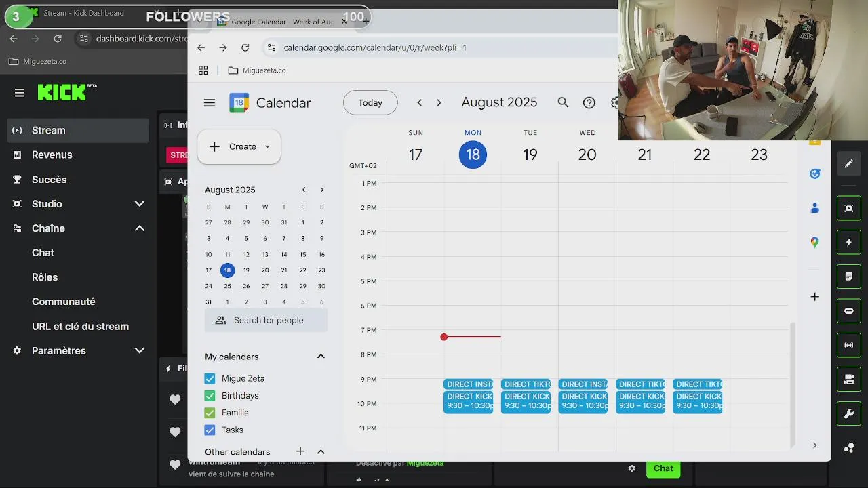This screenshot has width=868, height=488.
Task: Open Miguezeta.co bookmark in Kick window
Action: click(37, 61)
